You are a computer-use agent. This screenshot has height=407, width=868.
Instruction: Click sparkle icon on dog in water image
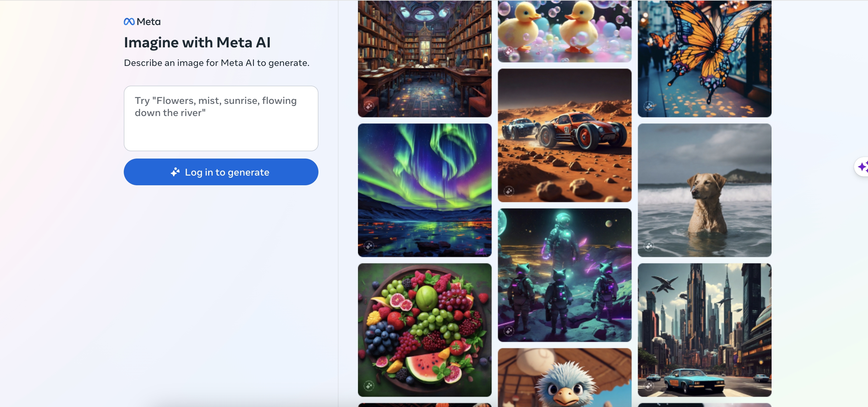coord(649,246)
